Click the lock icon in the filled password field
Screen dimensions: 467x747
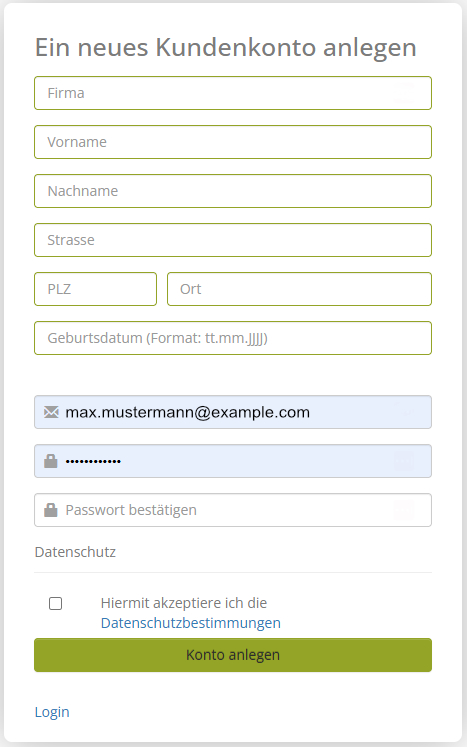pos(51,461)
